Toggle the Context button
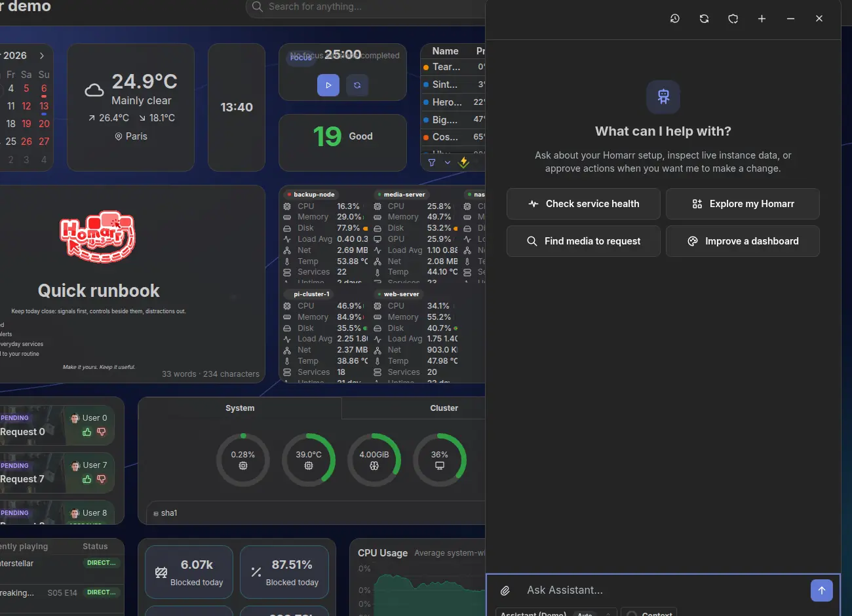The height and width of the screenshot is (616, 852). tap(649, 612)
